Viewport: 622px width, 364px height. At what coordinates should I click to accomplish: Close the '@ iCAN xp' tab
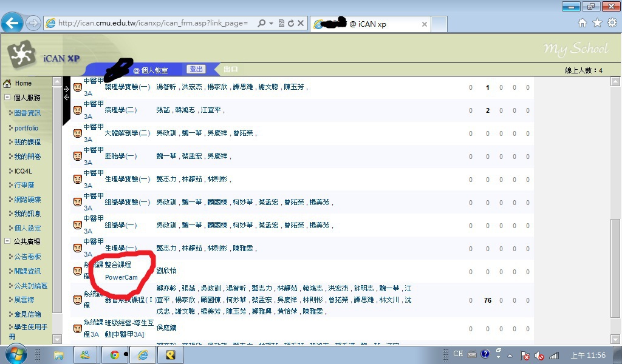[x=424, y=24]
